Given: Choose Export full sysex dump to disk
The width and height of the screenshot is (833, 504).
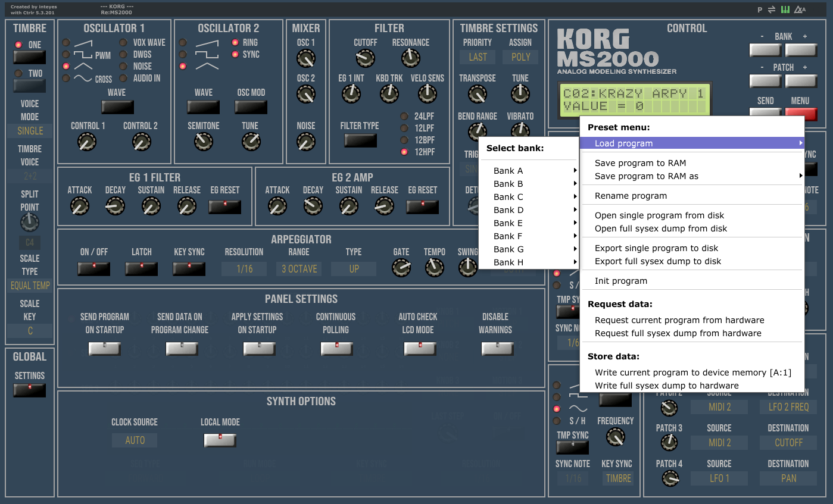Looking at the screenshot, I should coord(692,261).
